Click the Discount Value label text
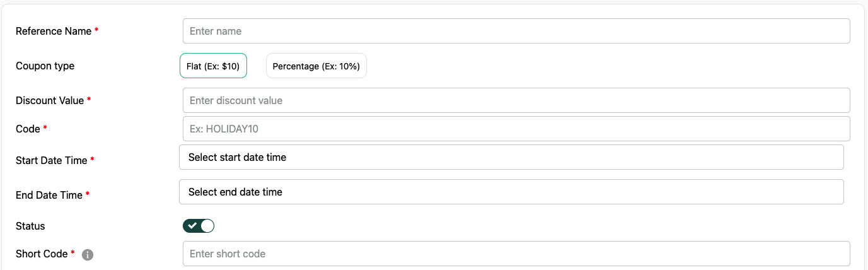The width and height of the screenshot is (868, 270). (50, 100)
